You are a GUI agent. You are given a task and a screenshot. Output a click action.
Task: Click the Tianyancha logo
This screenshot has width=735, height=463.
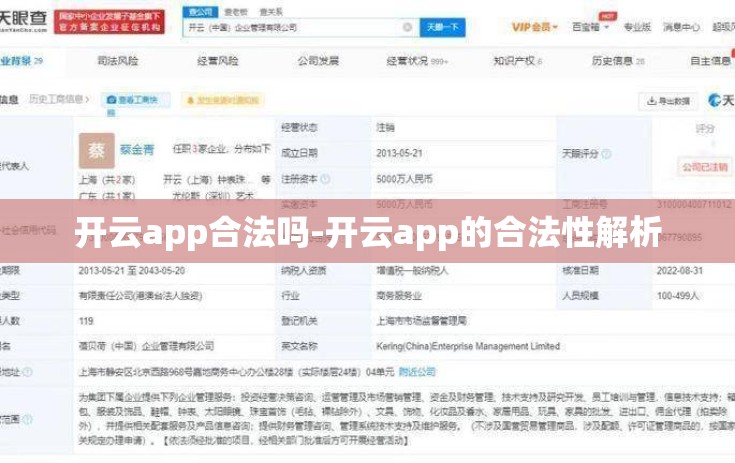coord(23,21)
